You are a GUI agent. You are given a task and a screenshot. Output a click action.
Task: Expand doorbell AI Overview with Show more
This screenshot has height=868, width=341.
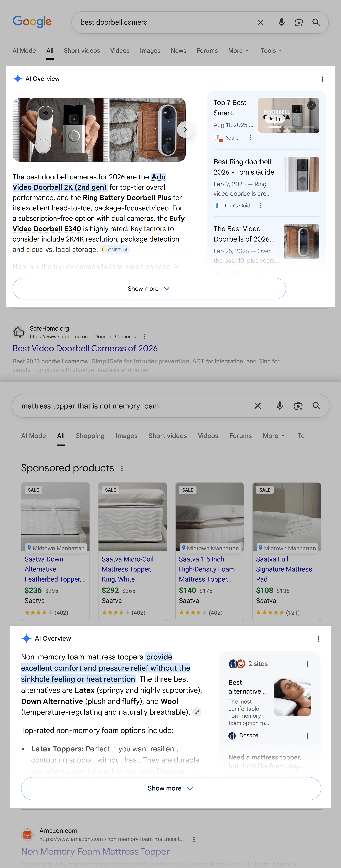pos(149,289)
